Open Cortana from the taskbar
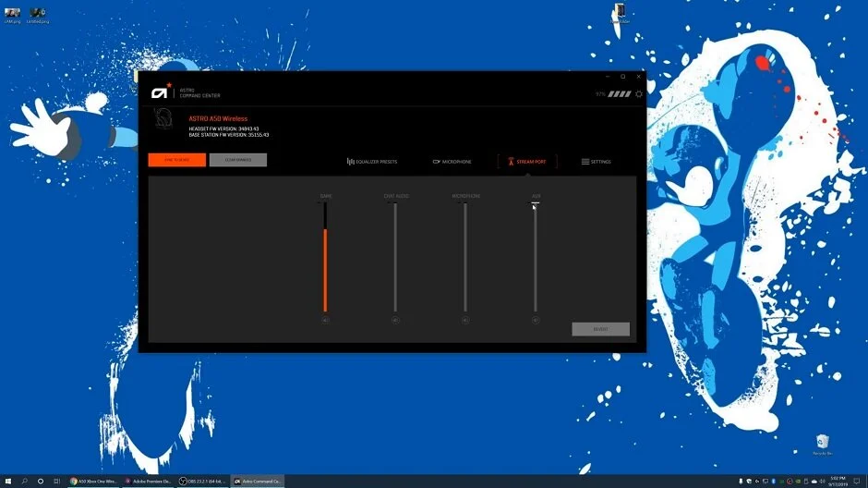 (41, 482)
